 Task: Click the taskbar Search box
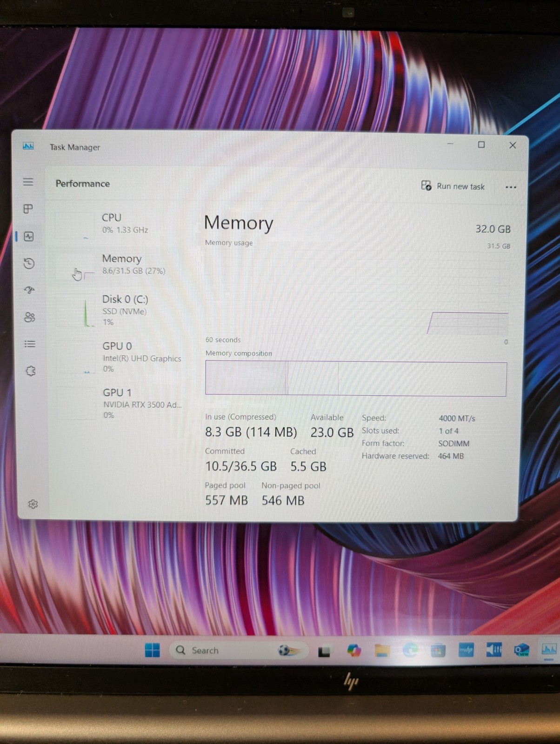(x=240, y=650)
